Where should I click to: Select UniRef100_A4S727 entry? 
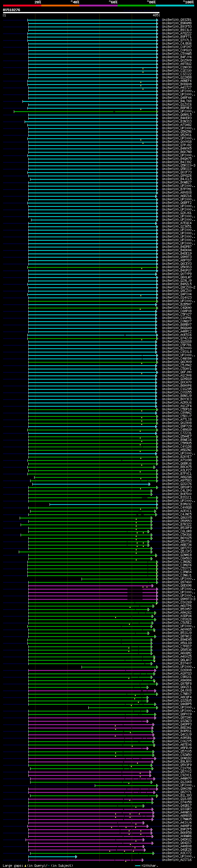pyautogui.click(x=176, y=88)
